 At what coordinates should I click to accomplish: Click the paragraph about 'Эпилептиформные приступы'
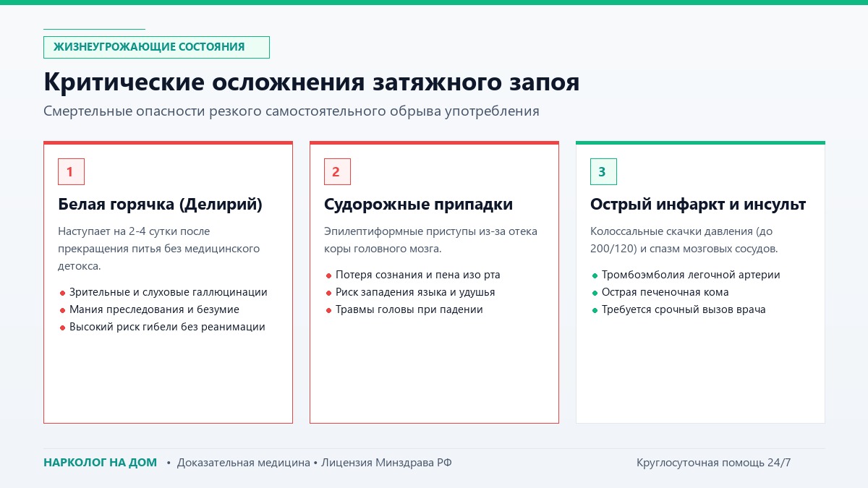click(x=431, y=240)
